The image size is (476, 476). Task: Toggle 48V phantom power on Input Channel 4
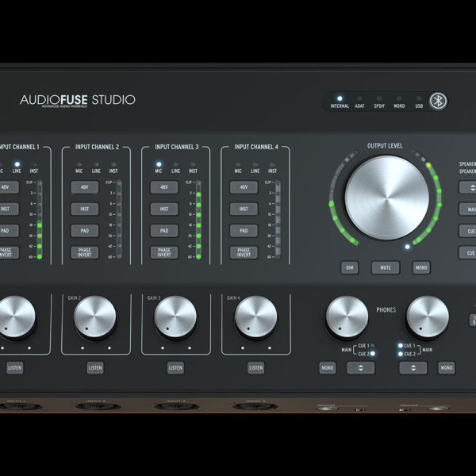click(x=244, y=187)
